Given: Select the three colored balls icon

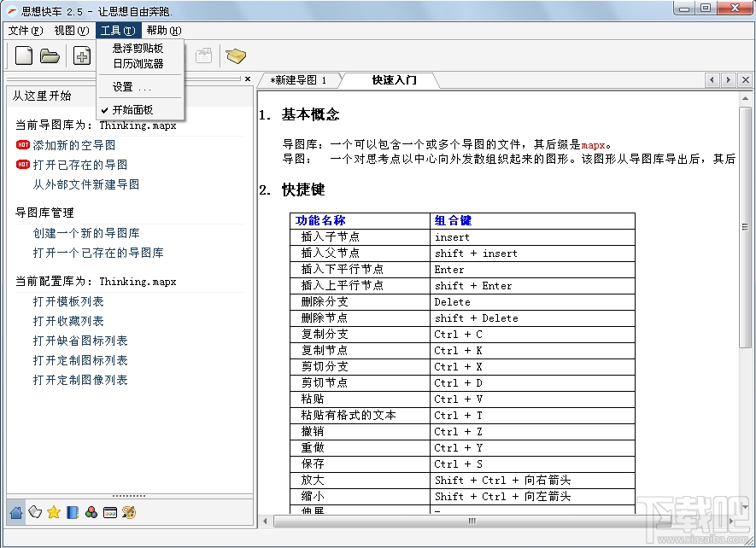Looking at the screenshot, I should [x=91, y=512].
